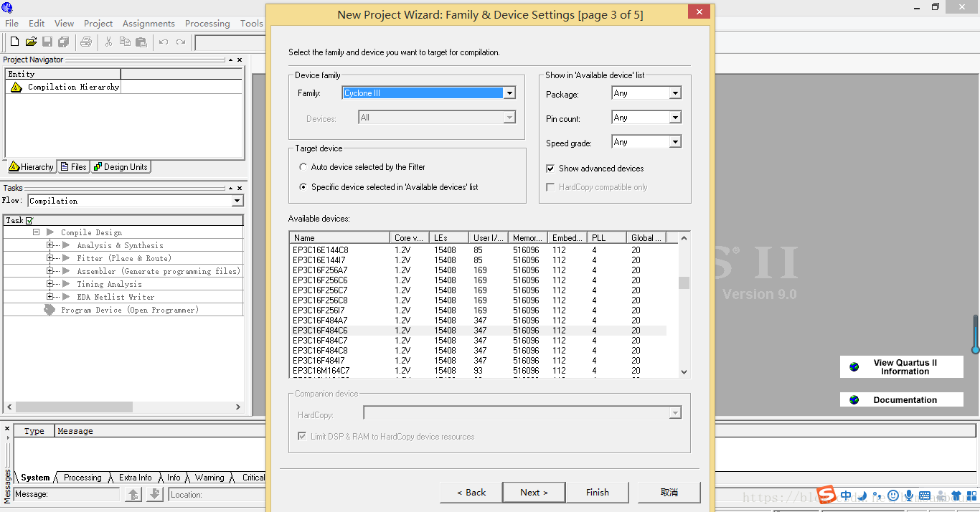Select Auto device selected by the Fitter
980x512 pixels.
tap(303, 166)
